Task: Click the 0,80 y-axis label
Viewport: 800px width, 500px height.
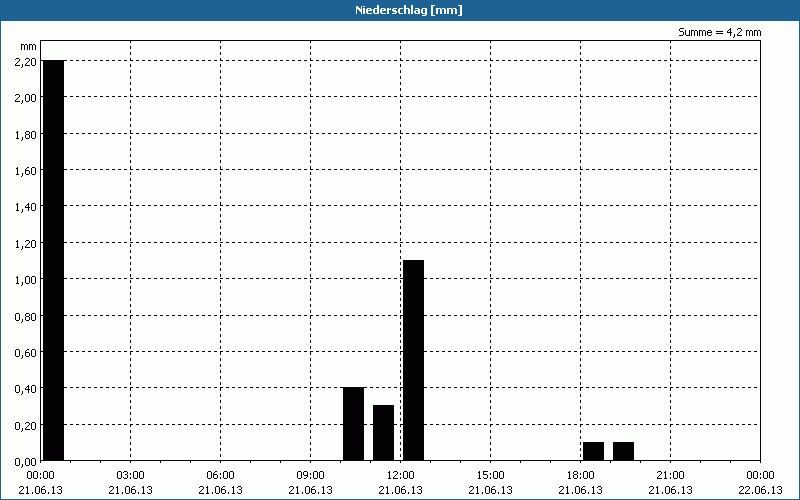Action: pos(26,316)
